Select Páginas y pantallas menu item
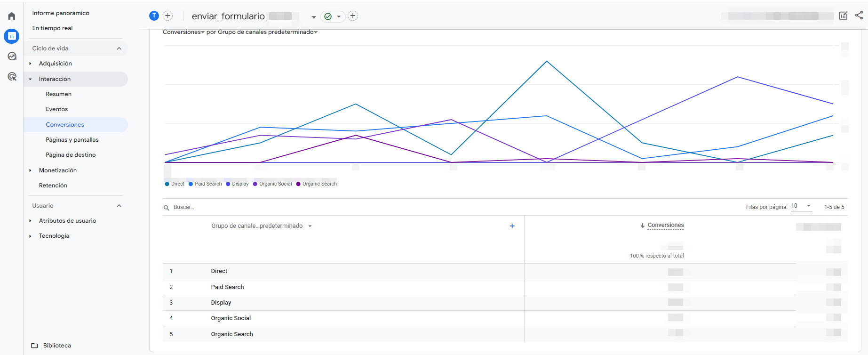868x355 pixels. pos(72,140)
